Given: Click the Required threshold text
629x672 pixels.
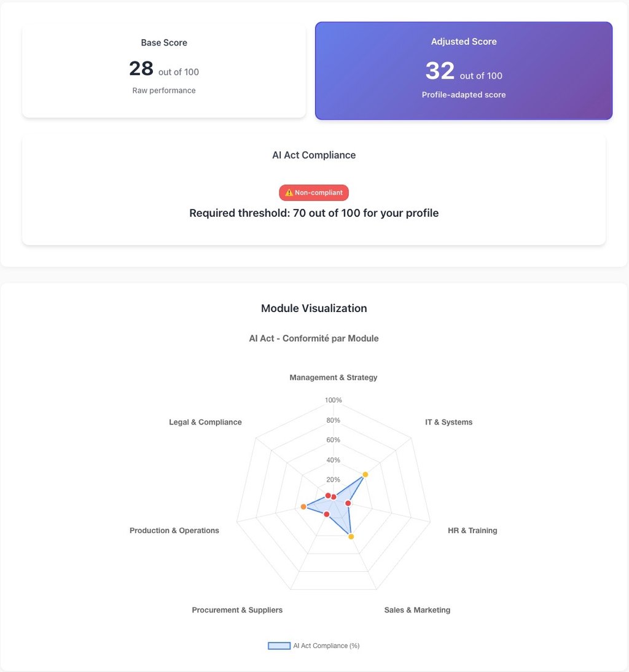Looking at the screenshot, I should (314, 213).
